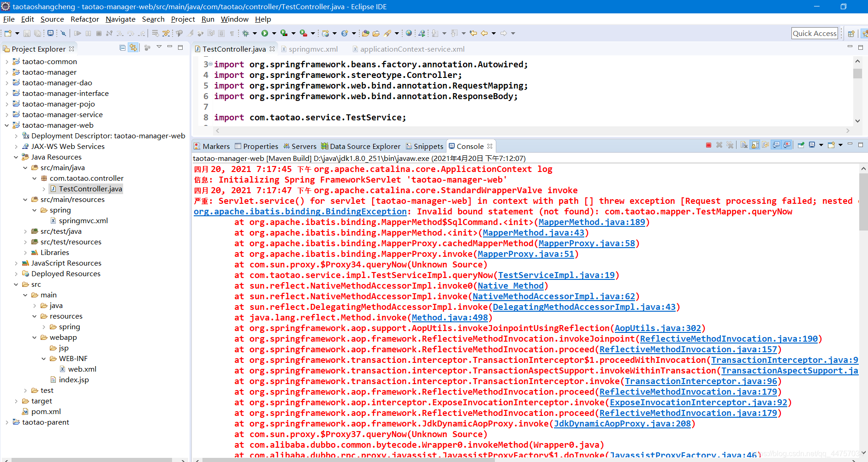Open the Run button dropdown arrow
The image size is (868, 462).
tap(274, 33)
